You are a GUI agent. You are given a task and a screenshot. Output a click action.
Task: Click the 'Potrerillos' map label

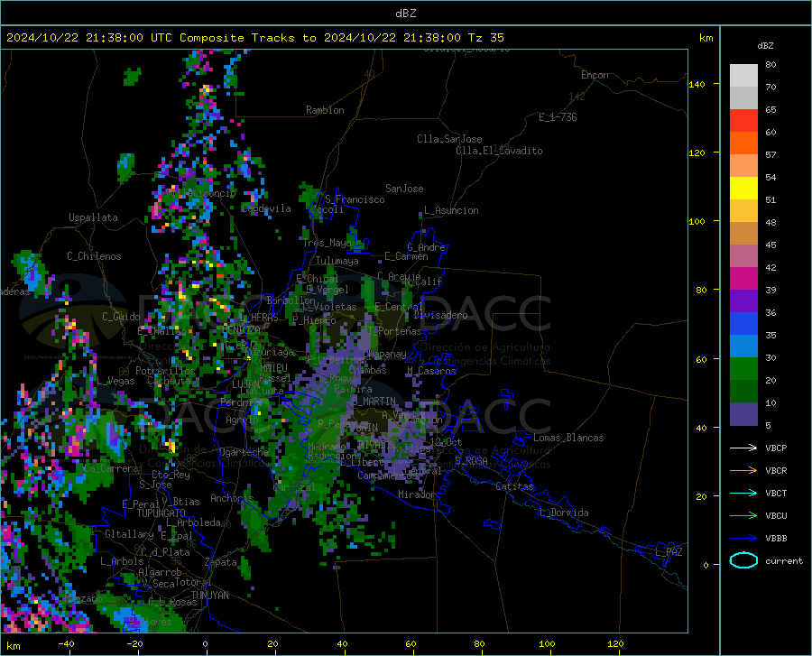(165, 371)
